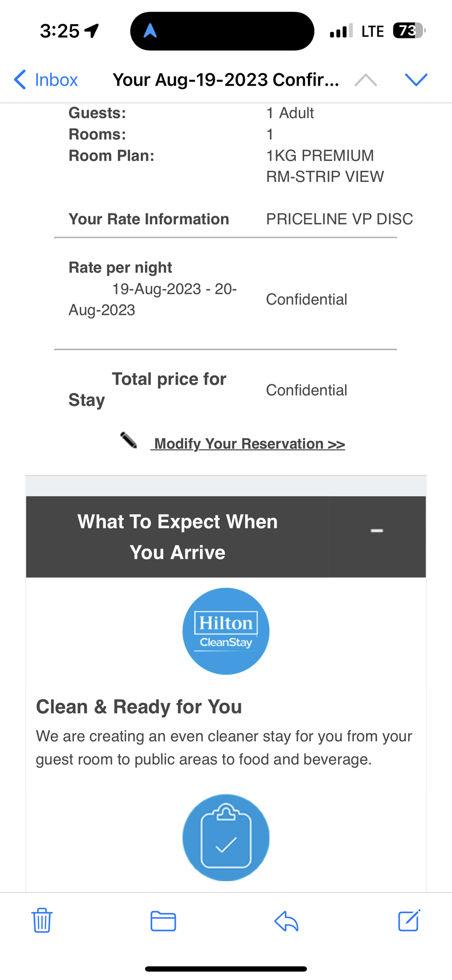Tap the Hilton CleanStay logo
Viewport: 452px width, 980px height.
[x=226, y=631]
